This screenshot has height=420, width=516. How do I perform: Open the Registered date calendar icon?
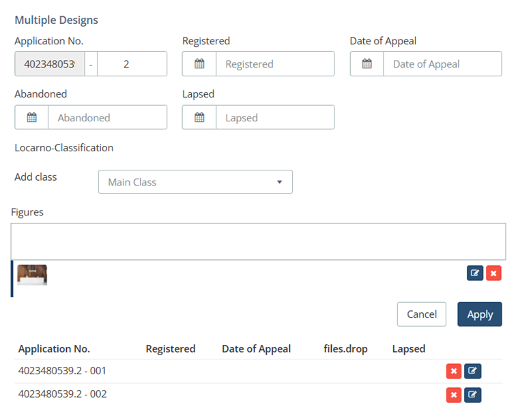[199, 64]
